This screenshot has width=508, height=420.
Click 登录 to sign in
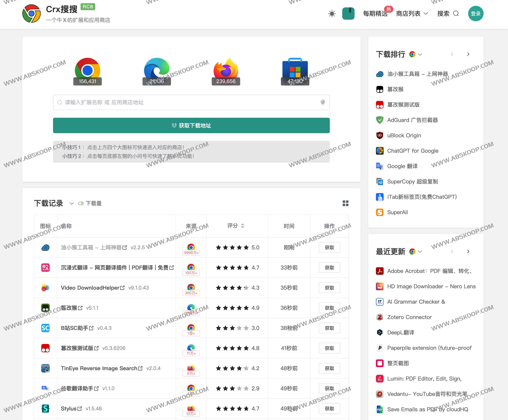[x=476, y=14]
